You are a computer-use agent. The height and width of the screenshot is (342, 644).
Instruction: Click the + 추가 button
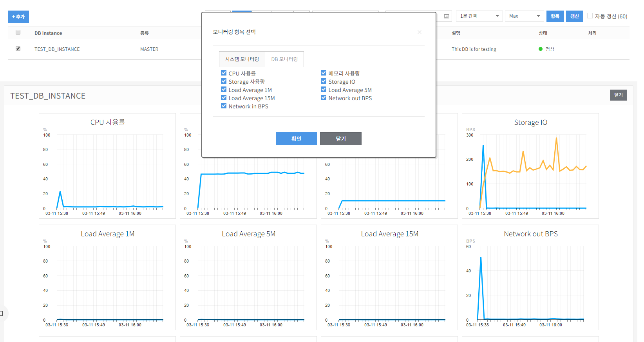[18, 16]
